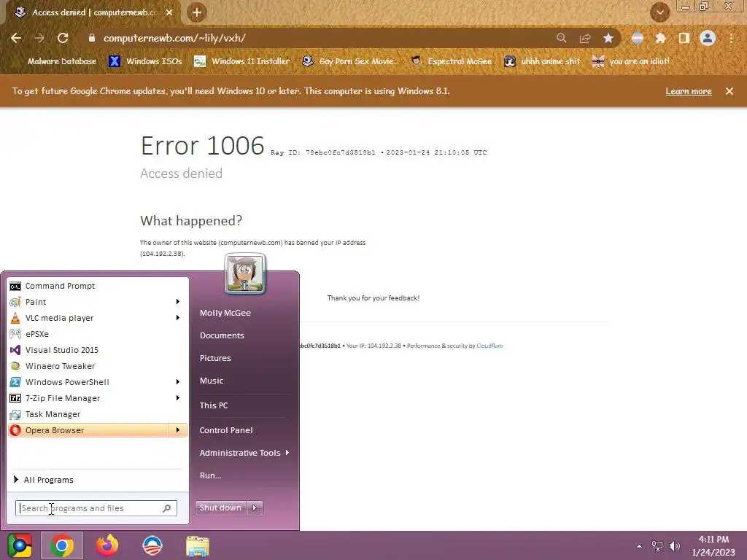This screenshot has height=560, width=747.
Task: Open Winaero Tweaker entry
Action: click(x=98, y=366)
